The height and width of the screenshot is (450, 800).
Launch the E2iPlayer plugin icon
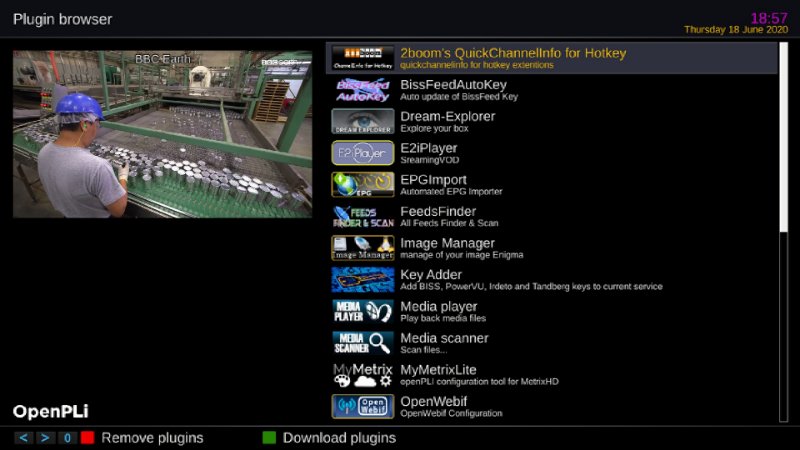(363, 153)
